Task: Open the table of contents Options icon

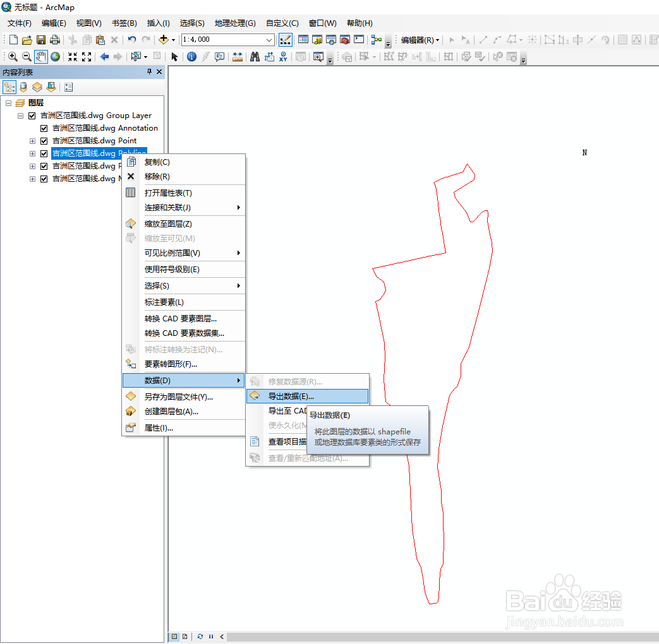Action: [68, 87]
